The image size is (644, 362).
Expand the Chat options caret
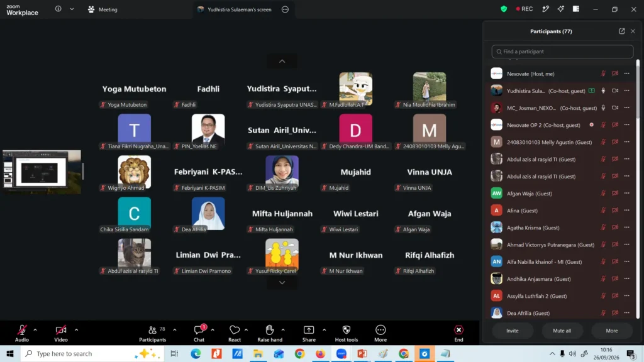(213, 329)
